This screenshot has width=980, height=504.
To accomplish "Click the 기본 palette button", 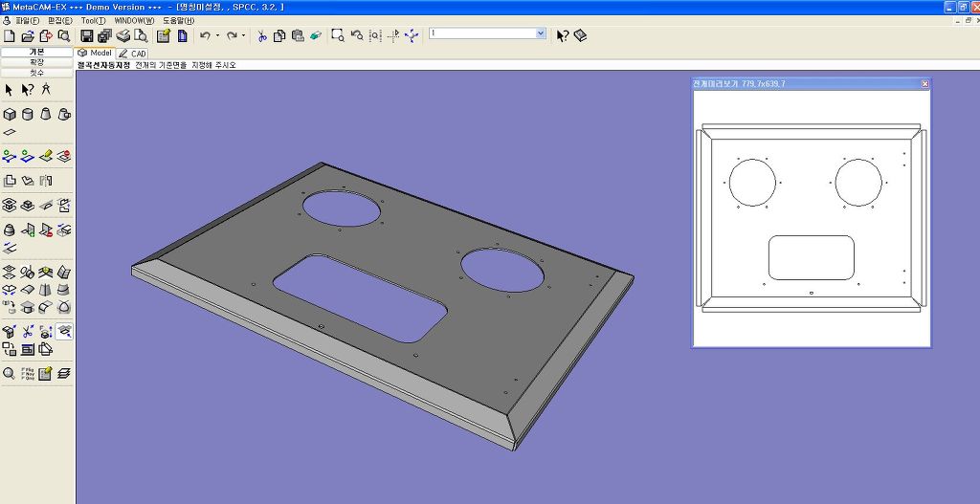I will click(36, 52).
